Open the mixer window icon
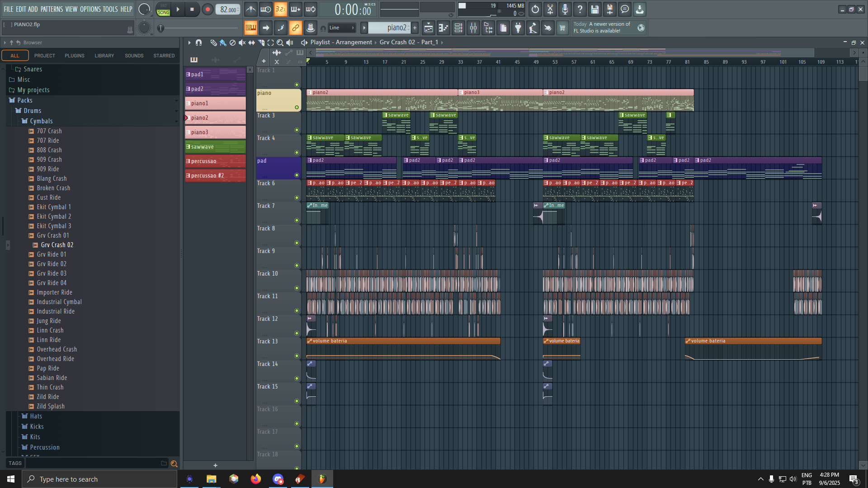The image size is (868, 488). pyautogui.click(x=473, y=28)
